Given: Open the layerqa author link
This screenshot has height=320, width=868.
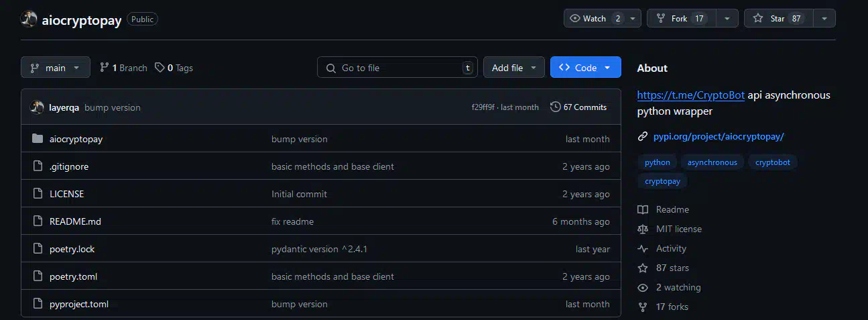Looking at the screenshot, I should (65, 107).
